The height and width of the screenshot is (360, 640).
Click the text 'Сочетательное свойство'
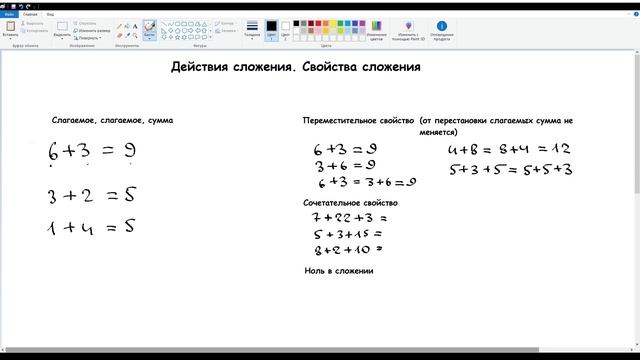coord(350,203)
